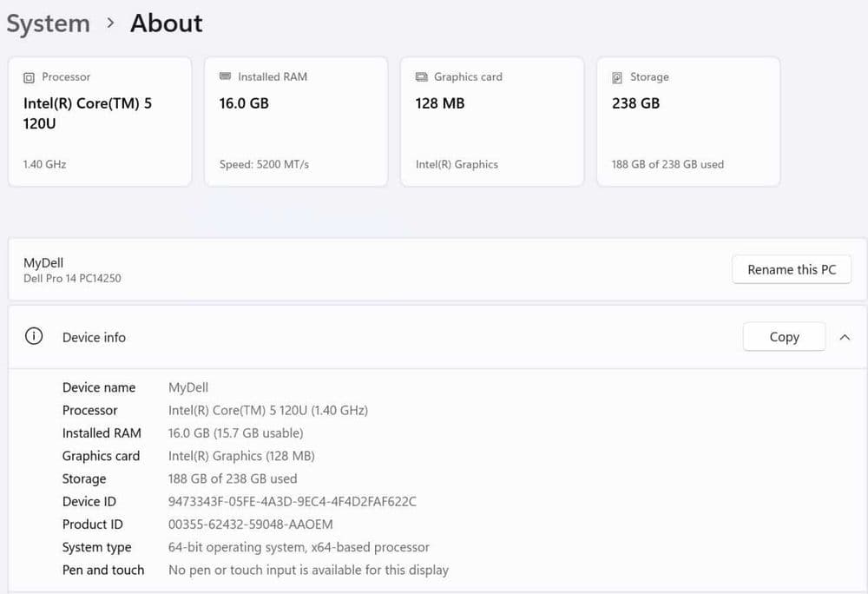Click the "Device info" section title
Image resolution: width=868 pixels, height=594 pixels.
pyautogui.click(x=94, y=337)
